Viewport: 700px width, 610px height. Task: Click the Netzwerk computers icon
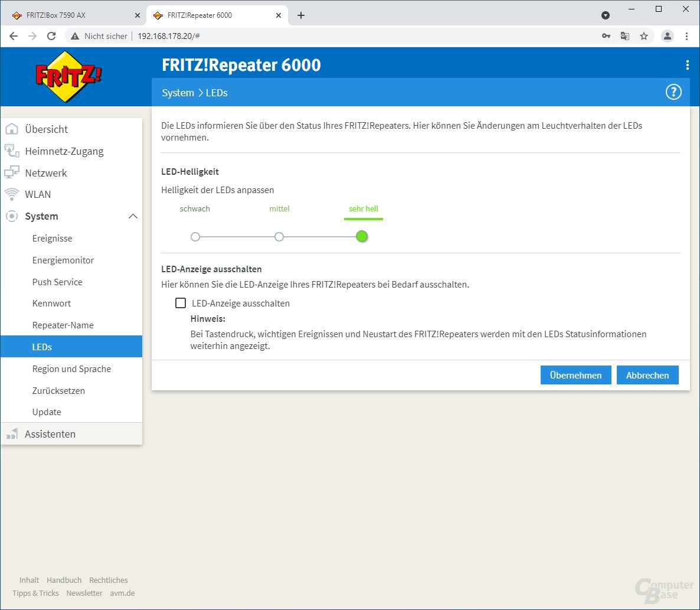12,172
